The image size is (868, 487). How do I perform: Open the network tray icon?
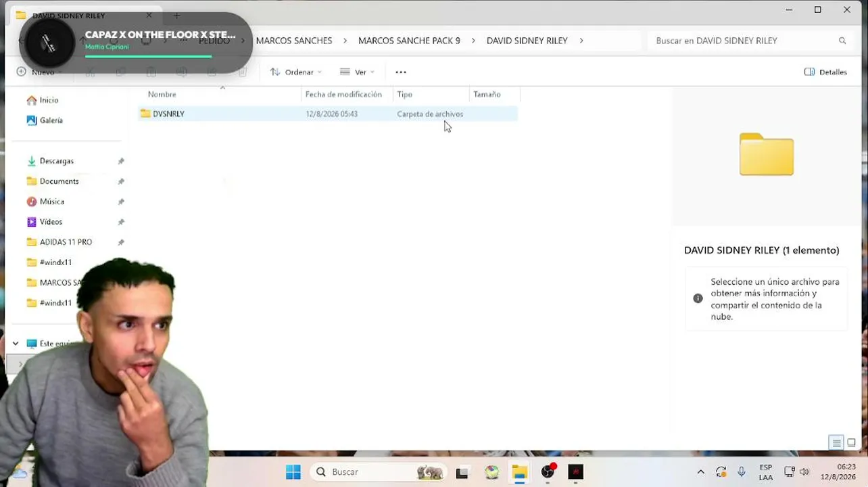click(x=789, y=472)
